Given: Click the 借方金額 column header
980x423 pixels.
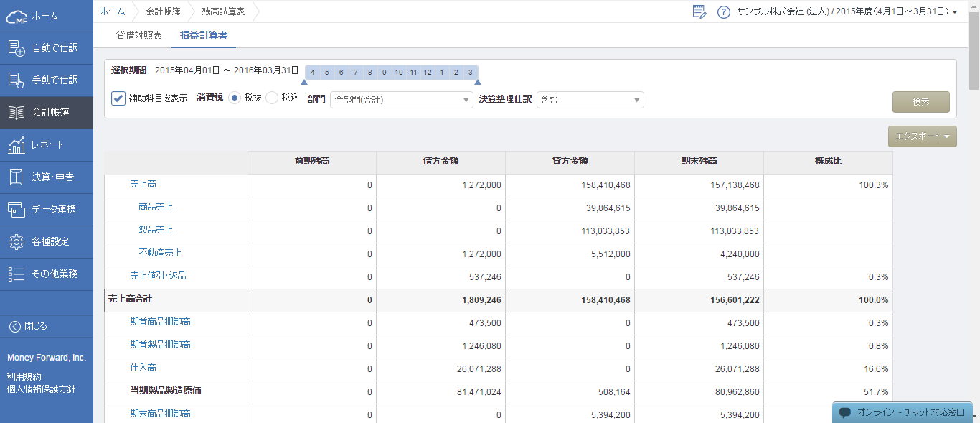Looking at the screenshot, I should click(x=441, y=162).
